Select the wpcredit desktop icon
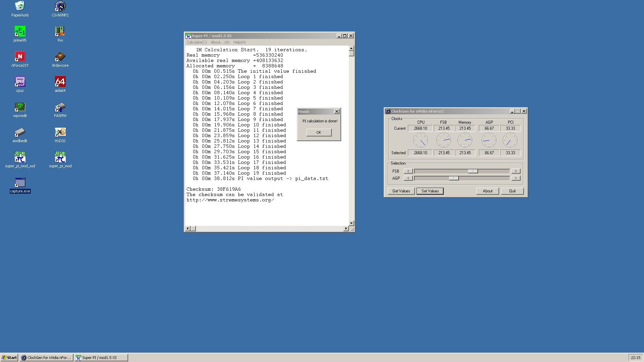The height and width of the screenshot is (362, 644). [x=20, y=110]
